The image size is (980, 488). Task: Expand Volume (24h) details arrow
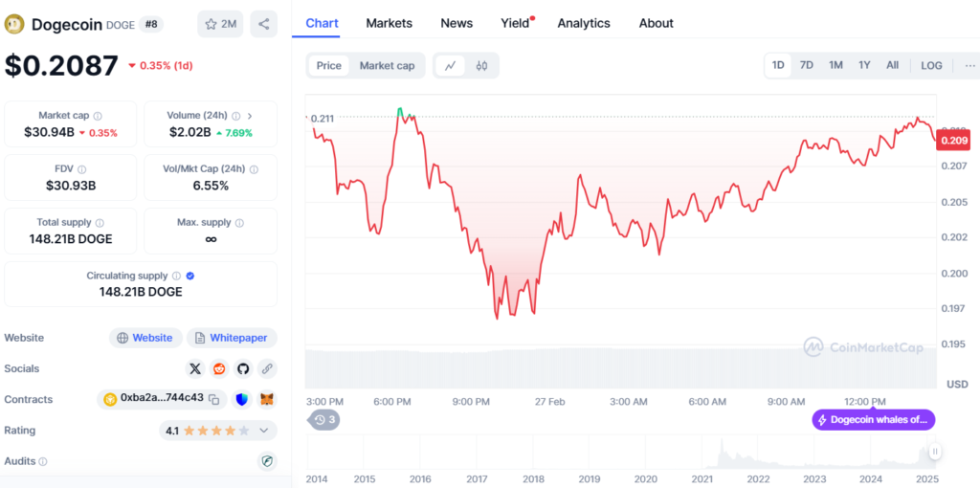click(250, 116)
